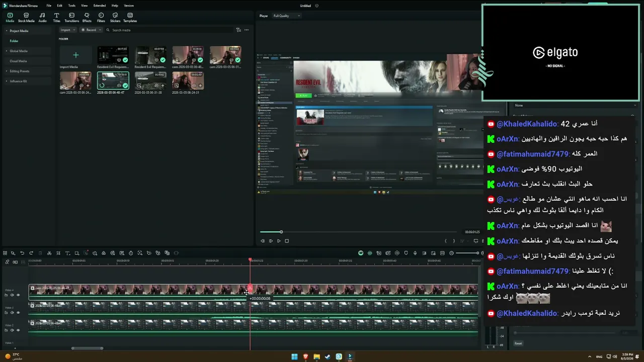Click the media filter/sort icon

pos(238,30)
